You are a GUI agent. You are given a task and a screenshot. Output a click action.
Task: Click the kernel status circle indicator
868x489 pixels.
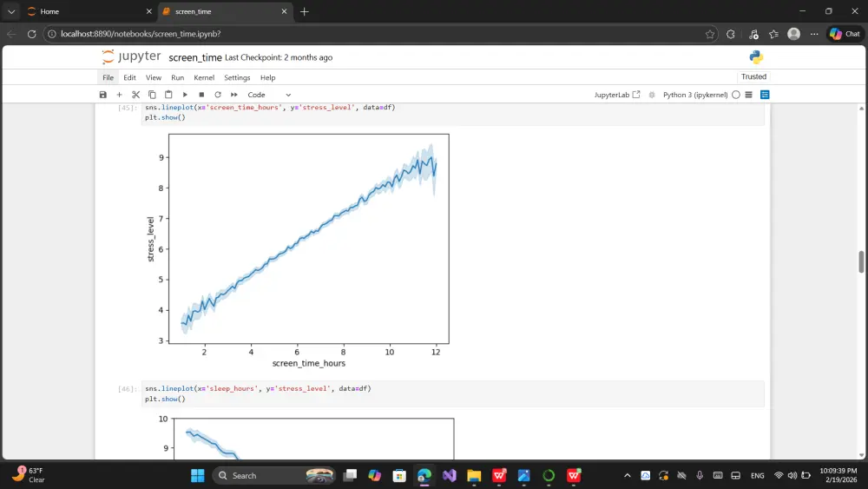(736, 95)
